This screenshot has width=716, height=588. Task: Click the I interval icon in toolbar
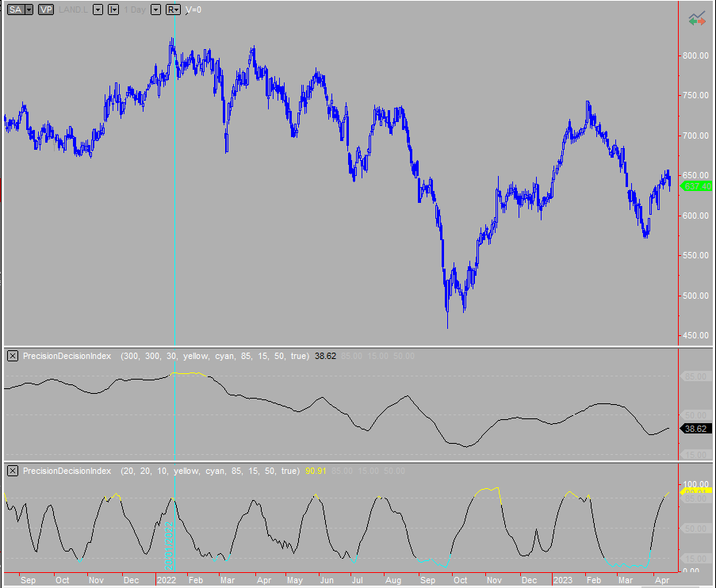(113, 10)
